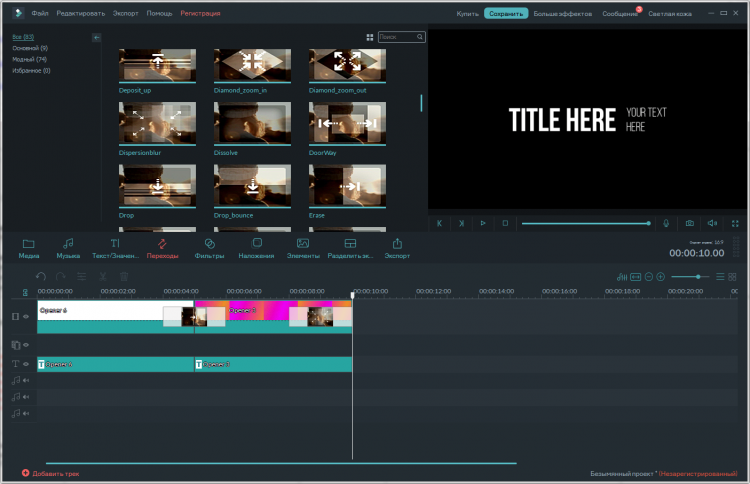Open the Файл menu
Image resolution: width=750 pixels, height=484 pixels.
pyautogui.click(x=40, y=13)
